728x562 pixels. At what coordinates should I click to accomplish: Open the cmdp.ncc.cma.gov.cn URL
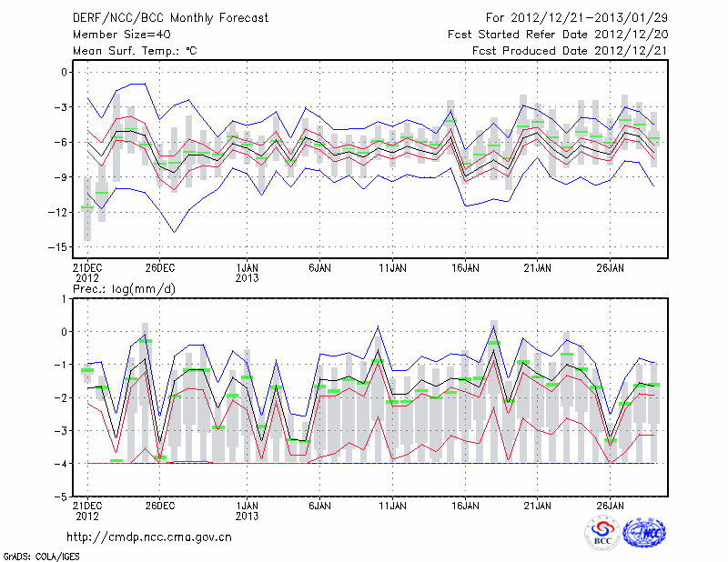click(x=150, y=537)
